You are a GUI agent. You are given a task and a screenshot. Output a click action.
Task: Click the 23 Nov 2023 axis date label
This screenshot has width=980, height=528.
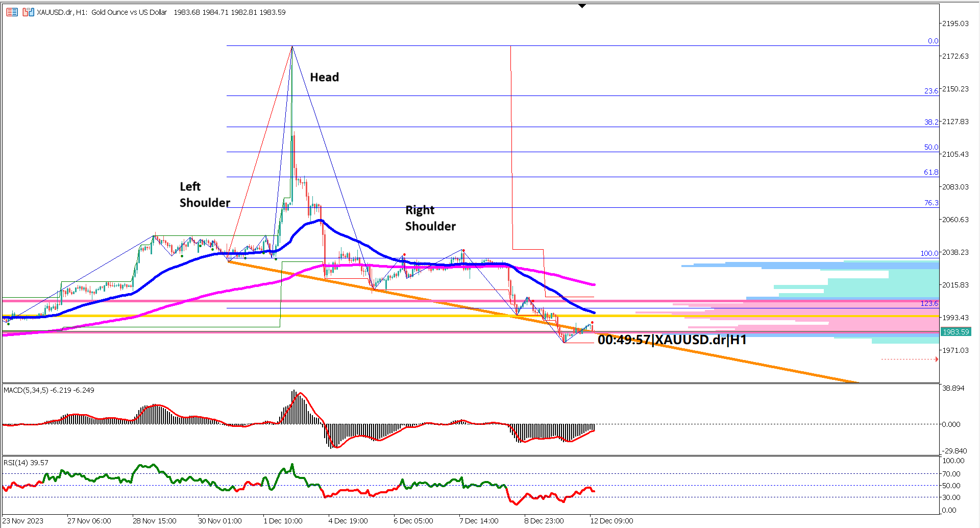(24, 521)
